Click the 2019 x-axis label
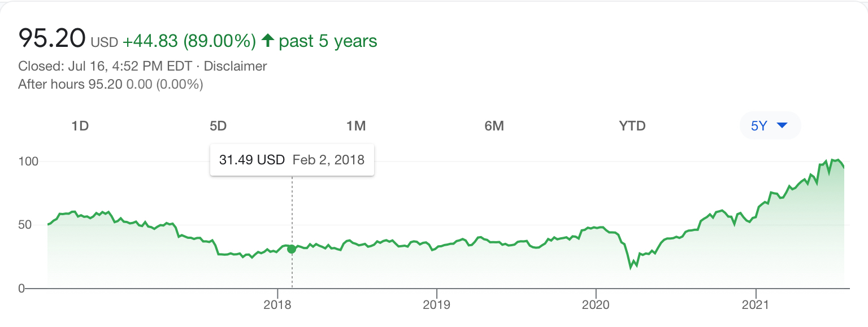Screen dimensions: 868x327 click(436, 305)
